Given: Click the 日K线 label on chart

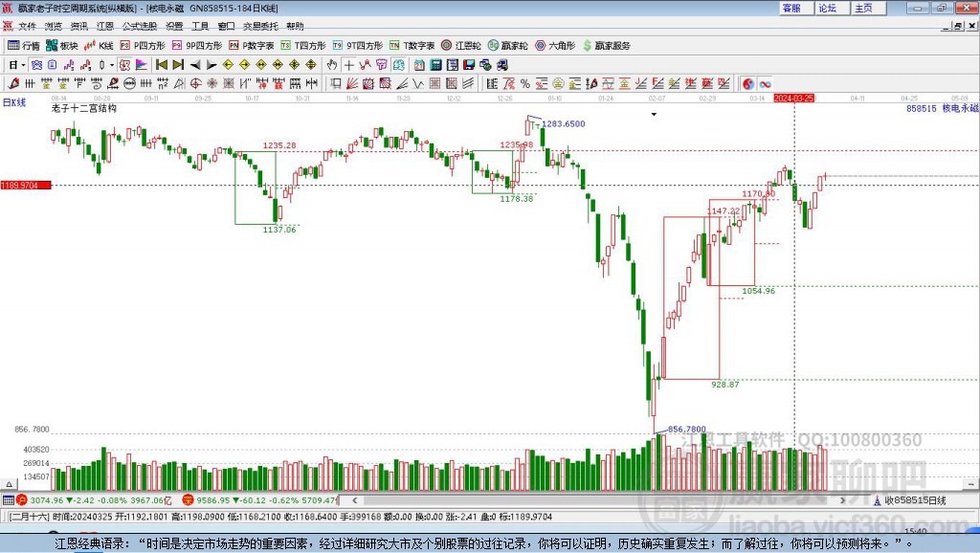Looking at the screenshot, I should (14, 102).
